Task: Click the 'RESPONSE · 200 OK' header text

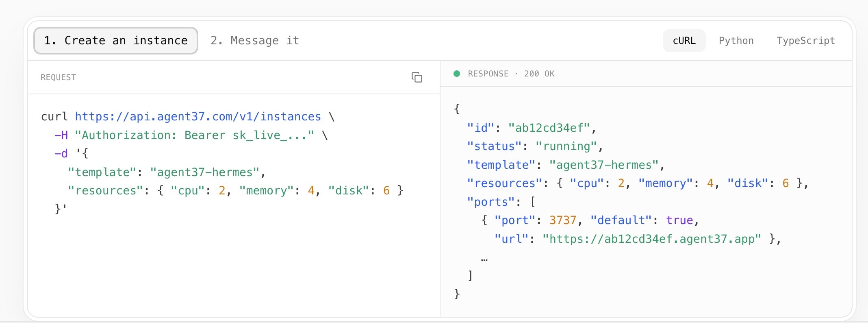Action: 511,74
